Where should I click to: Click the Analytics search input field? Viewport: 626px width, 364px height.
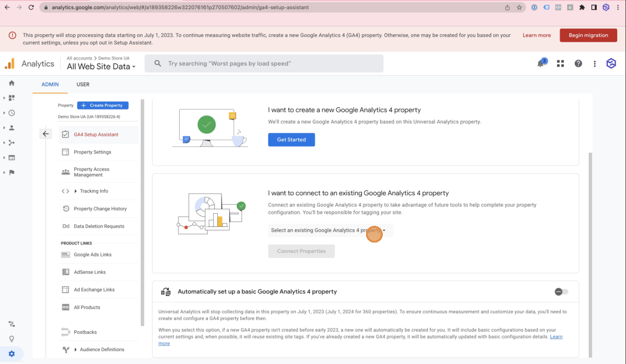coord(267,63)
